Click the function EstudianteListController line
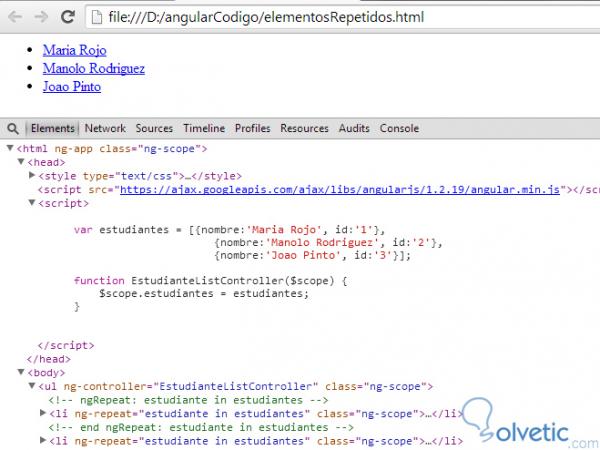Viewport: 600px width, 450px height. [x=210, y=281]
